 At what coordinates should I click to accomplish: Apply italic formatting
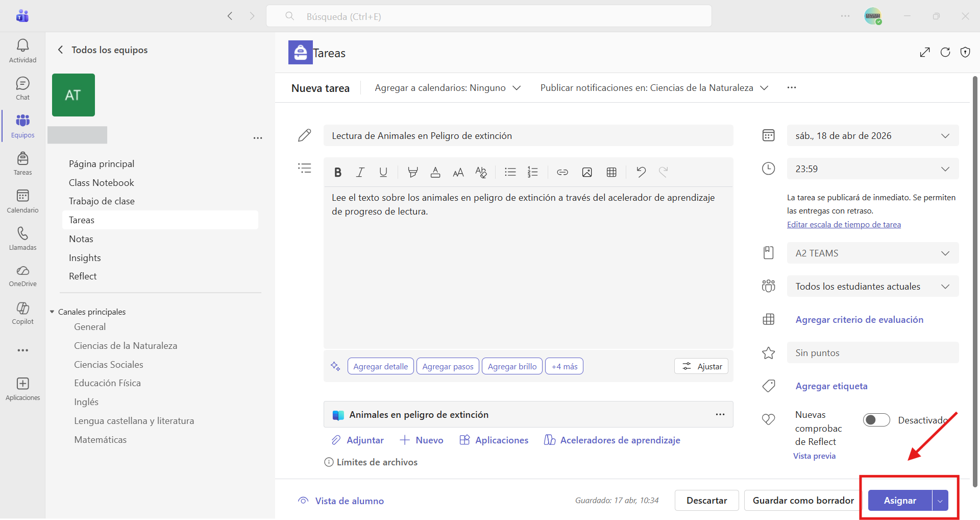click(x=360, y=172)
